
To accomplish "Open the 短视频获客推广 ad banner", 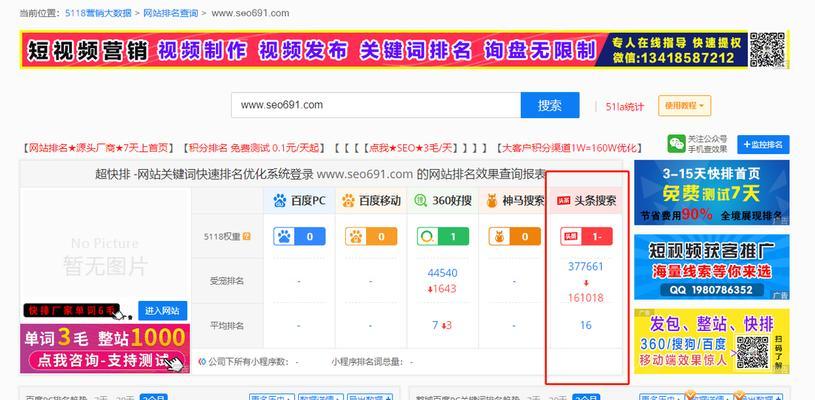I will click(712, 267).
